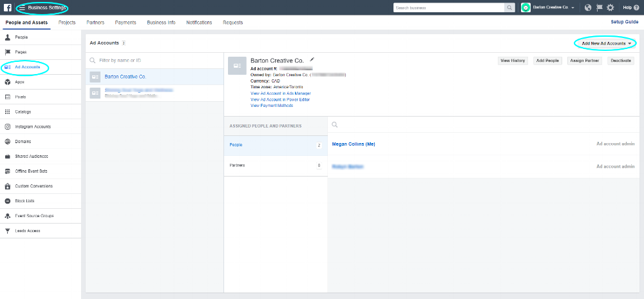Open the settings gear icon
Image resolution: width=644 pixels, height=299 pixels.
[x=611, y=7]
